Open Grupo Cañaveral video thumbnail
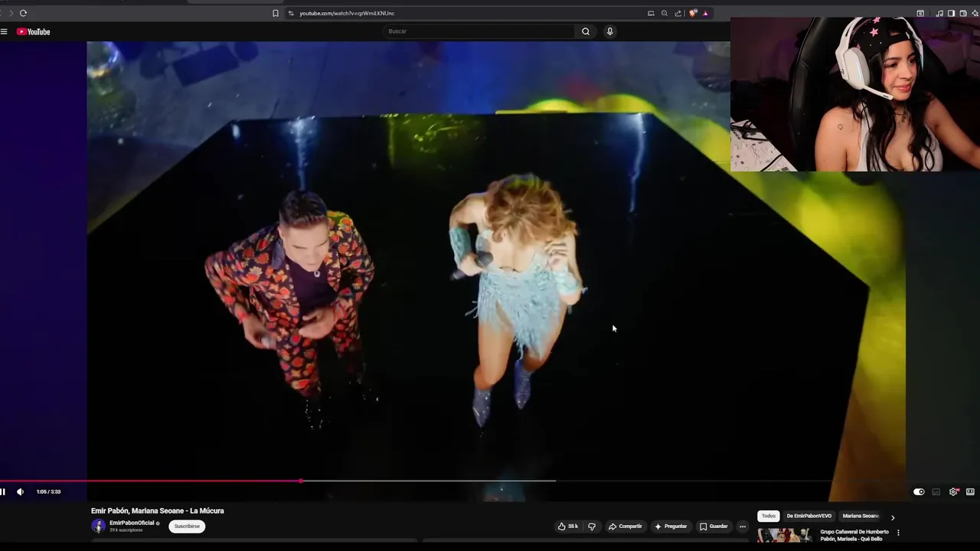The height and width of the screenshot is (551, 980). pos(784,536)
